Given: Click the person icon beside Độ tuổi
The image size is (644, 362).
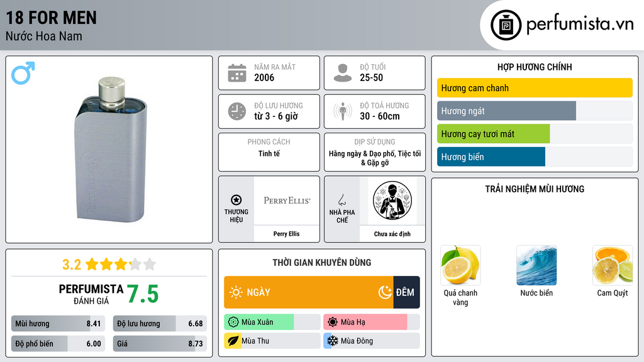Looking at the screenshot, I should pyautogui.click(x=343, y=73).
